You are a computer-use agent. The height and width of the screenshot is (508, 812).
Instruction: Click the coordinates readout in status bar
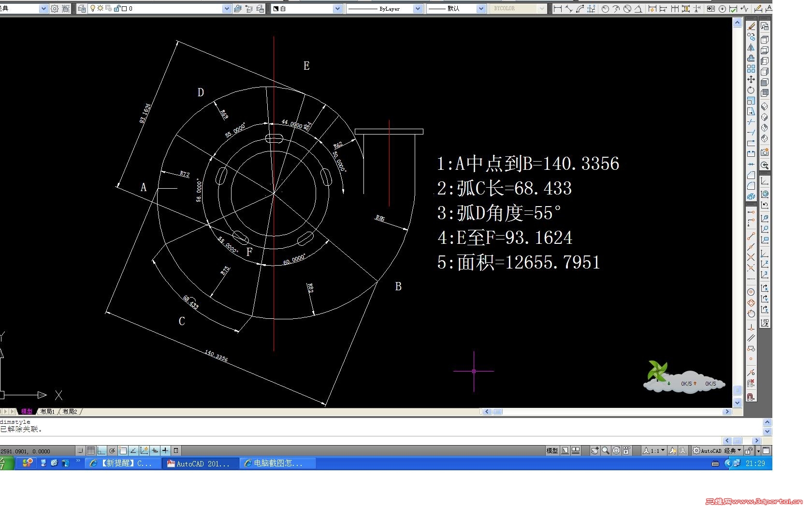(26, 451)
